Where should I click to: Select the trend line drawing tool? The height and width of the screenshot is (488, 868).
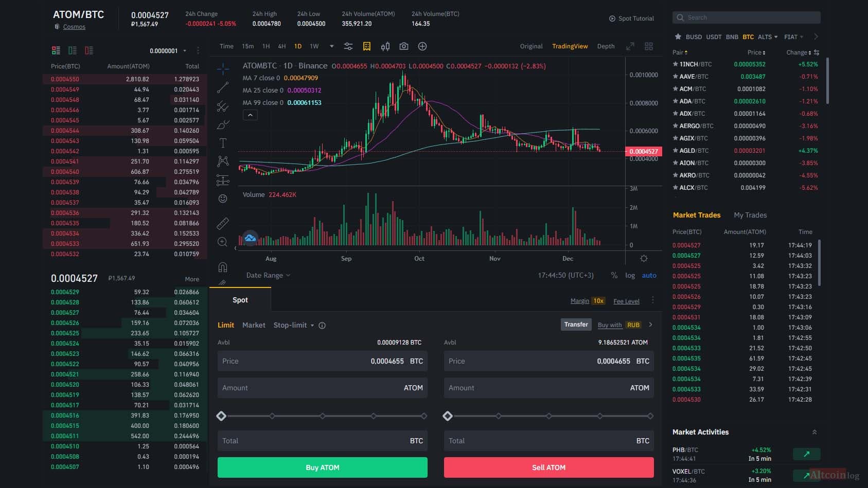[x=223, y=87]
